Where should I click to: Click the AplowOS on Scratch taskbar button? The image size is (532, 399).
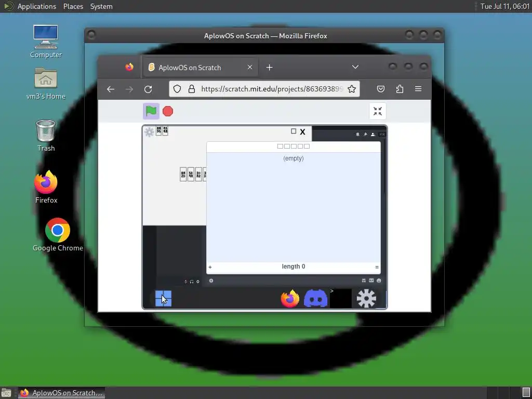(61, 393)
